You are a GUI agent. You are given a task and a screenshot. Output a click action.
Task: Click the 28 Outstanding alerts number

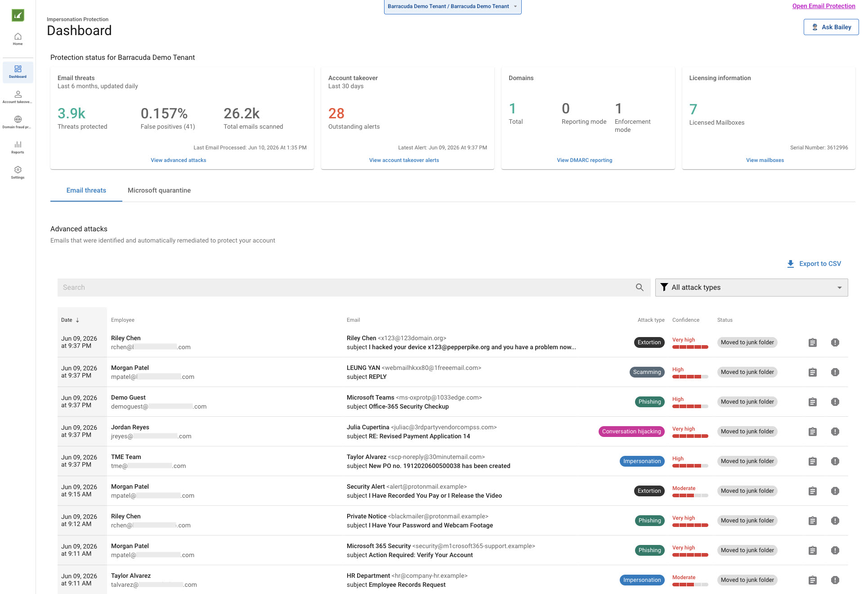336,113
